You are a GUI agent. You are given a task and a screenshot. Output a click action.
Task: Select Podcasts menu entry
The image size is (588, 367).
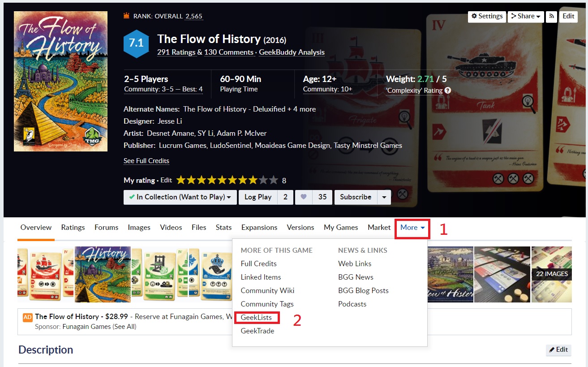point(352,304)
